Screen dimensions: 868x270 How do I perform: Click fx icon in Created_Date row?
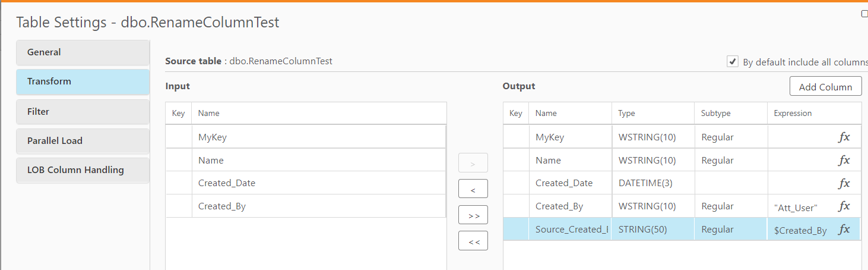click(x=844, y=184)
